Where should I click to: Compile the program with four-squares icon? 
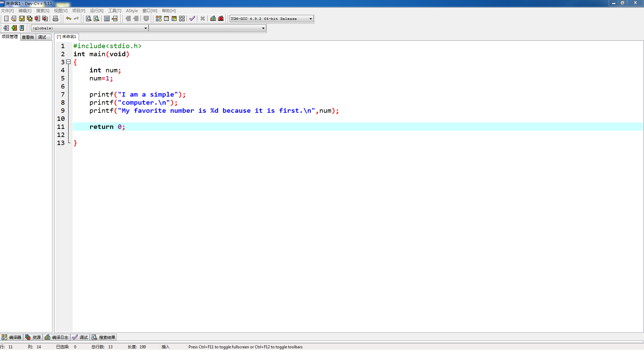(159, 19)
